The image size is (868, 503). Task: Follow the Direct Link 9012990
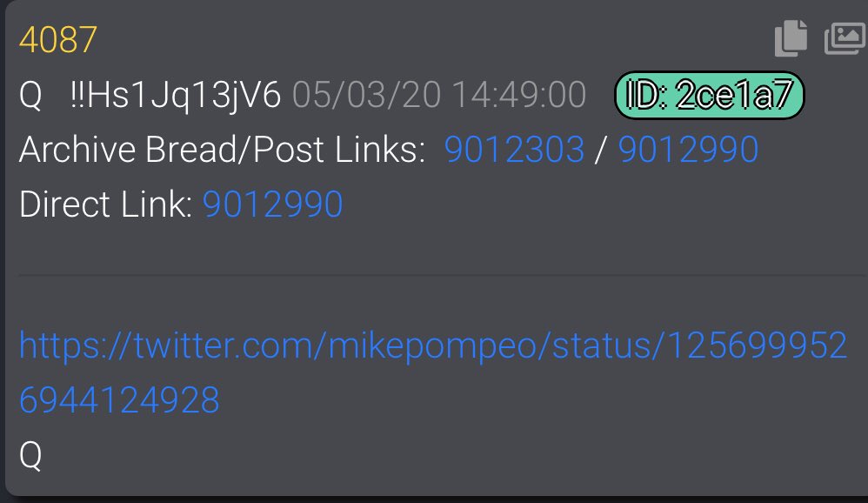click(x=273, y=205)
